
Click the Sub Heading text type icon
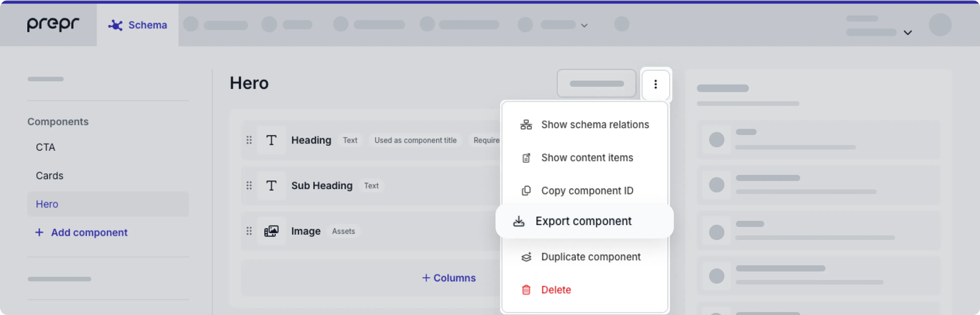coord(271,185)
